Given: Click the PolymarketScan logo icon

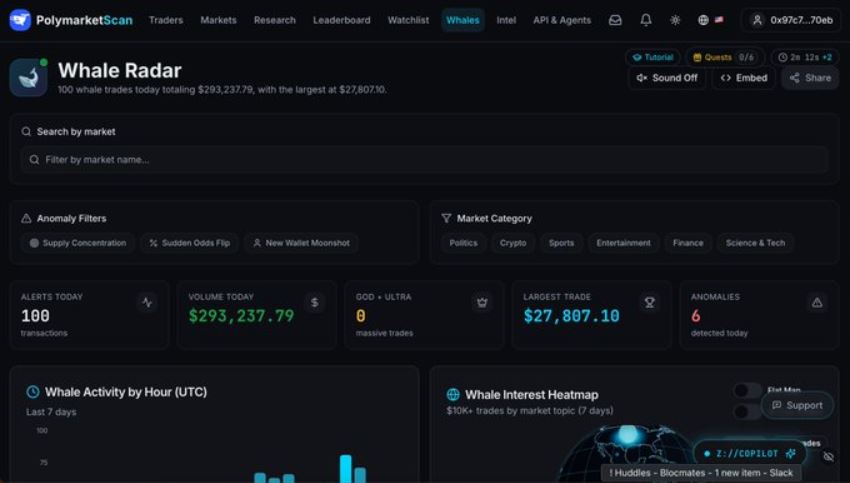Looking at the screenshot, I should click(20, 20).
